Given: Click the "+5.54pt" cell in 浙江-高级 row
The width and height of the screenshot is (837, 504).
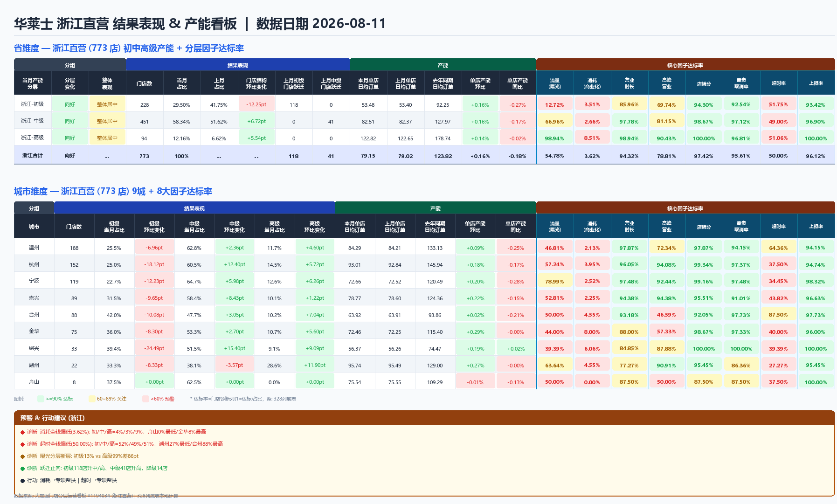Looking at the screenshot, I should [x=256, y=138].
